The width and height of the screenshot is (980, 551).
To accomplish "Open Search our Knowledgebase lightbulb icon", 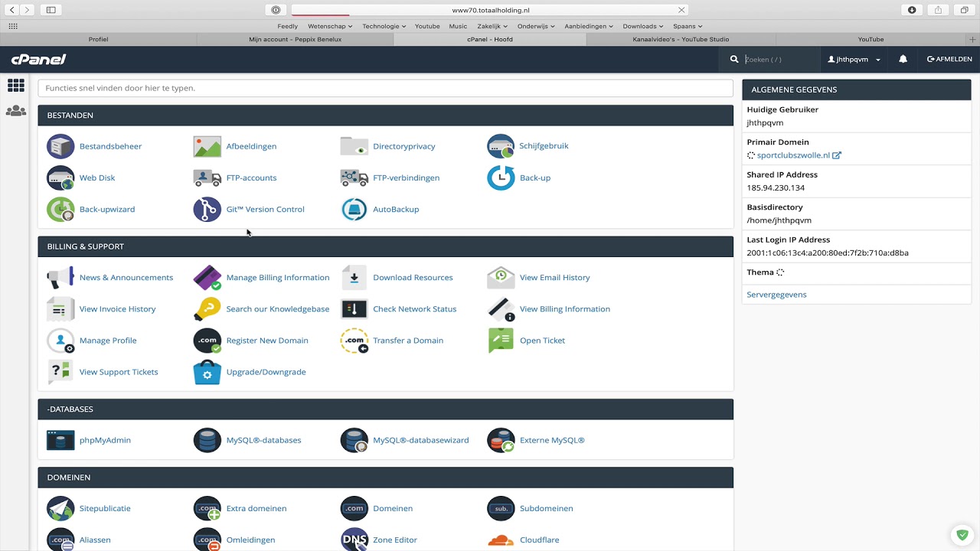I will pyautogui.click(x=207, y=309).
